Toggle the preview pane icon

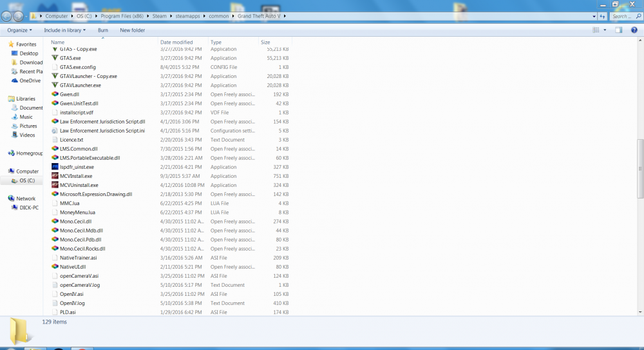coord(618,30)
